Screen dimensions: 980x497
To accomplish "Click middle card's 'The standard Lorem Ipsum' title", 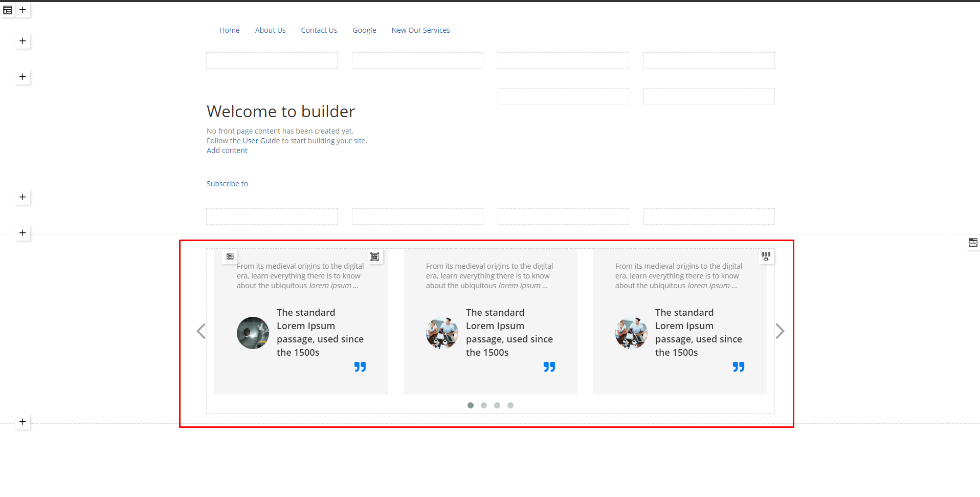I will click(x=509, y=332).
